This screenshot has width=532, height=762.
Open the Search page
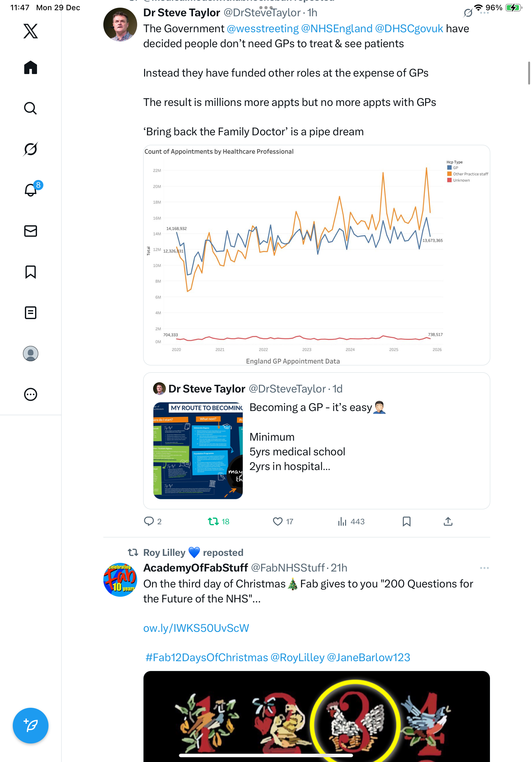coord(31,108)
